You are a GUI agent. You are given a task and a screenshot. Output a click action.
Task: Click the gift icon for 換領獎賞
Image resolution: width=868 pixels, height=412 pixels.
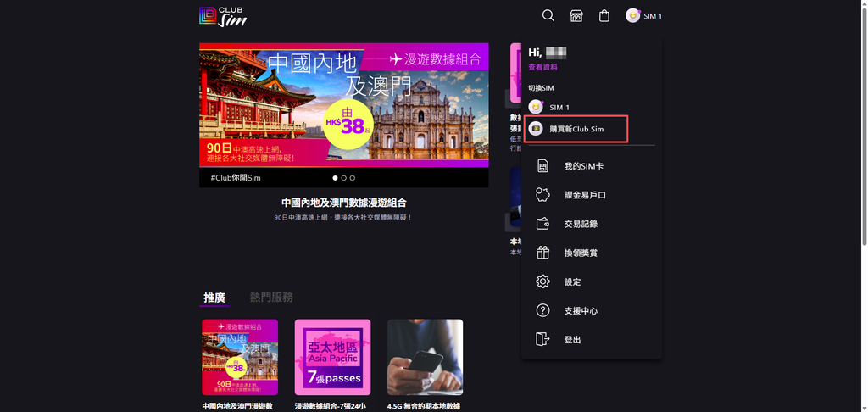[x=543, y=253]
